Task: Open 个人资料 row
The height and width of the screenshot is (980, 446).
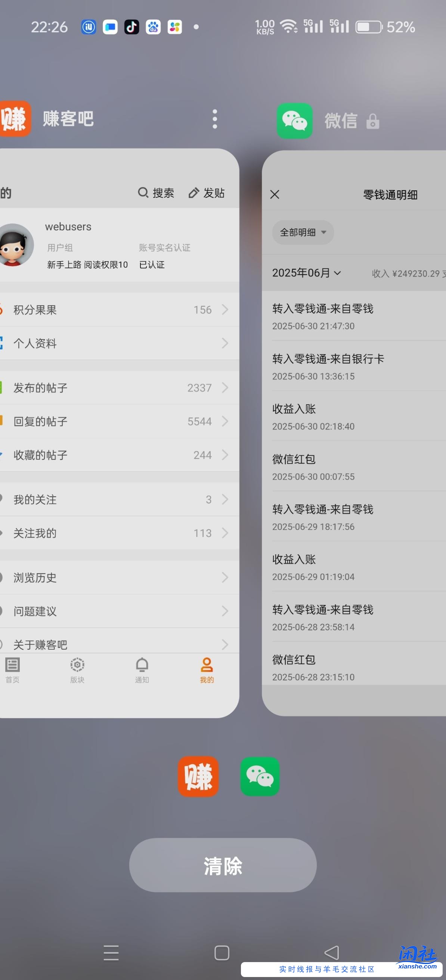Action: pos(120,343)
